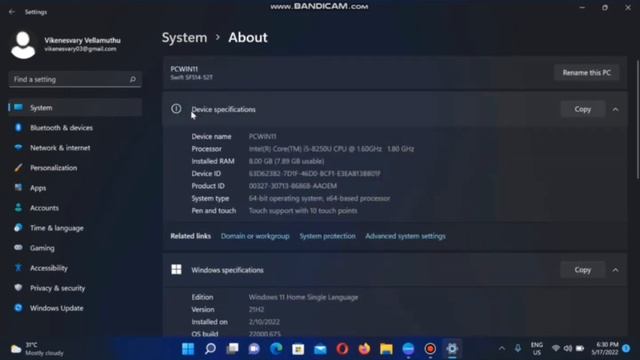
Task: Open the clock and date flyout
Action: point(605,349)
